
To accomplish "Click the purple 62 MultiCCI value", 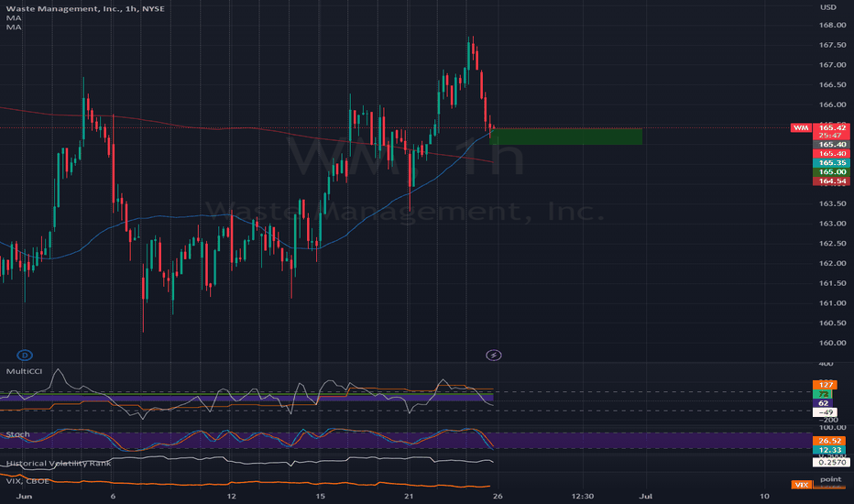I will 823,403.
